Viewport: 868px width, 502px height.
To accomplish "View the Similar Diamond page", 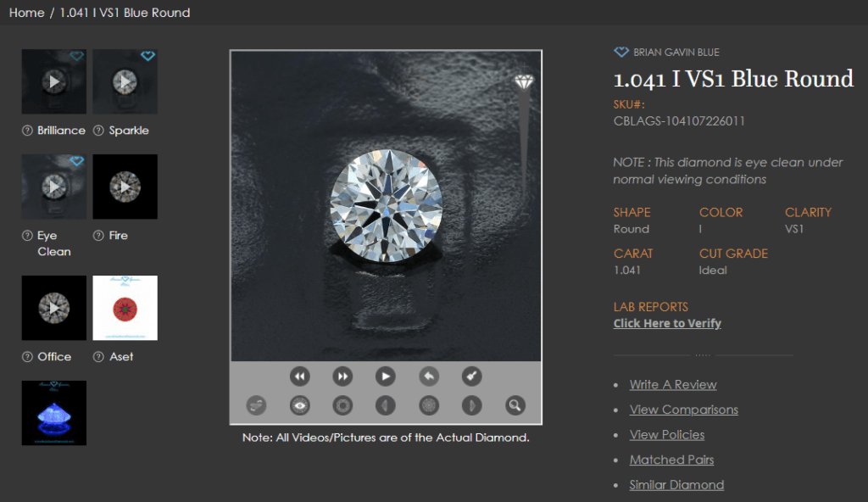I will (x=676, y=484).
